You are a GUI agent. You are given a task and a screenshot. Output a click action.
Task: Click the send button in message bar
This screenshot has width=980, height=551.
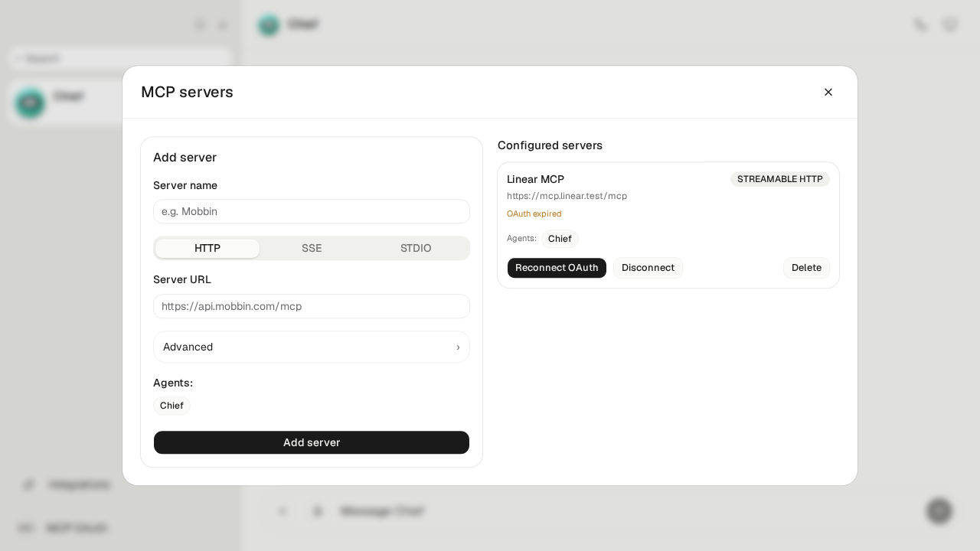[x=939, y=510]
